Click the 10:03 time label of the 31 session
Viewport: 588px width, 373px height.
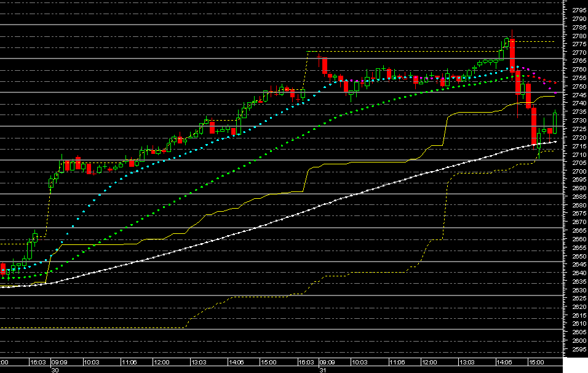click(x=359, y=363)
